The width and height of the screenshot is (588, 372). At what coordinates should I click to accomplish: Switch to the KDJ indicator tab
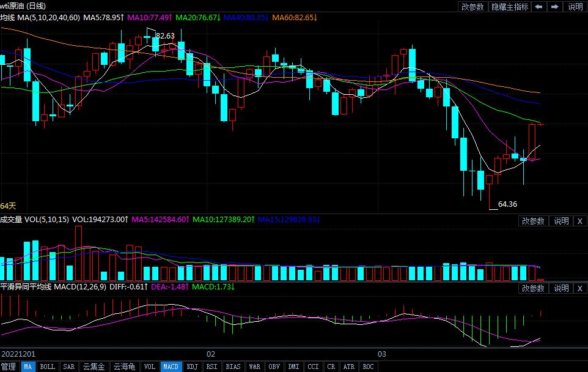192,366
